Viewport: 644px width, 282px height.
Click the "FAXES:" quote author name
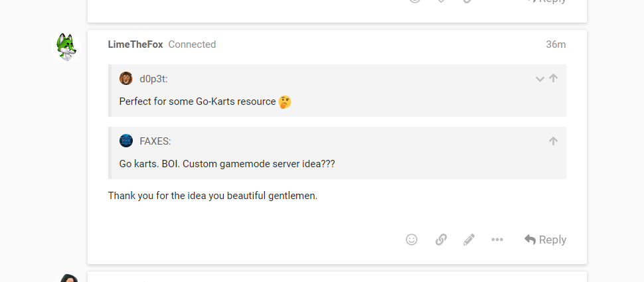coord(155,141)
